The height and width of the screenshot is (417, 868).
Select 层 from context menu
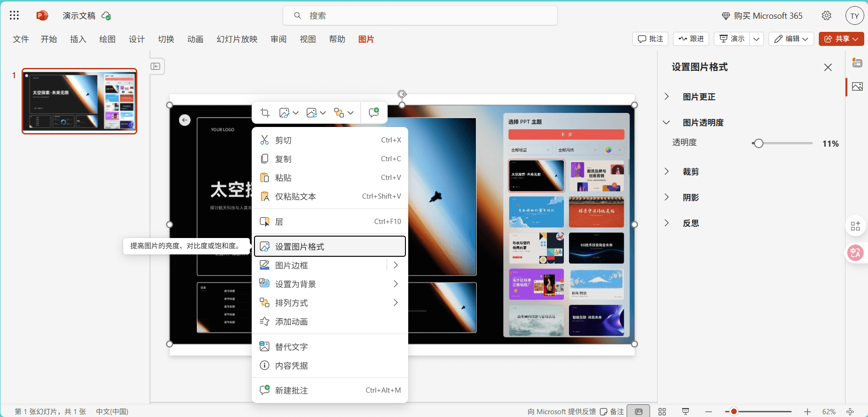[x=330, y=222]
